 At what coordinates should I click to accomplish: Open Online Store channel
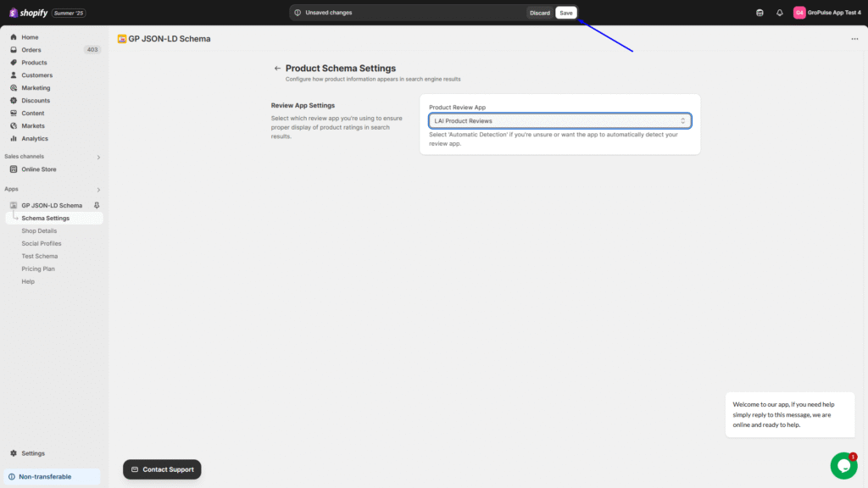point(39,169)
